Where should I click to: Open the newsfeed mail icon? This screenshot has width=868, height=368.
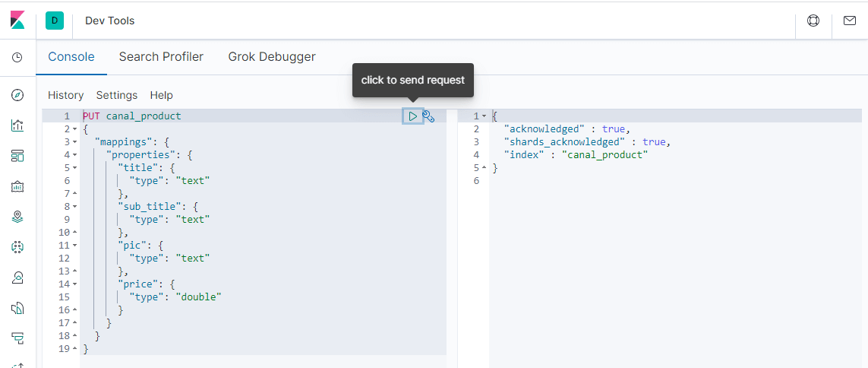pos(850,21)
